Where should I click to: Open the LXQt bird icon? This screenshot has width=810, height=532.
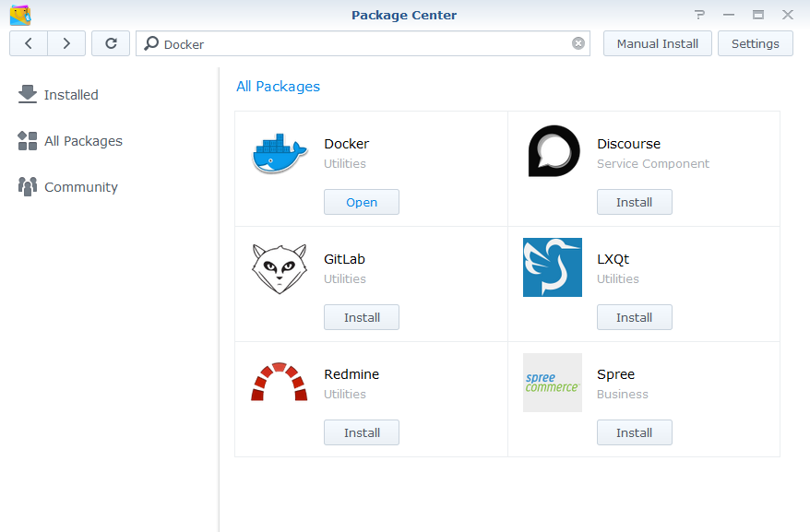[x=553, y=267]
